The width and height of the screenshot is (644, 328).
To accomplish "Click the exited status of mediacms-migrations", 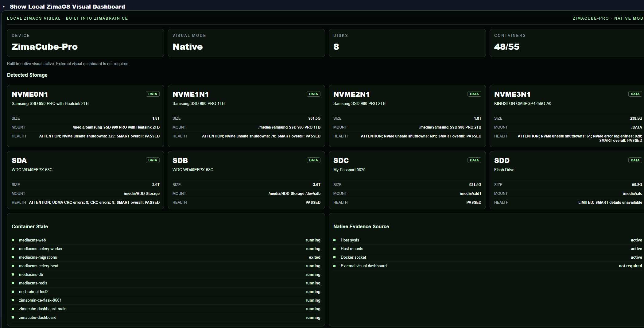I will click(x=315, y=257).
